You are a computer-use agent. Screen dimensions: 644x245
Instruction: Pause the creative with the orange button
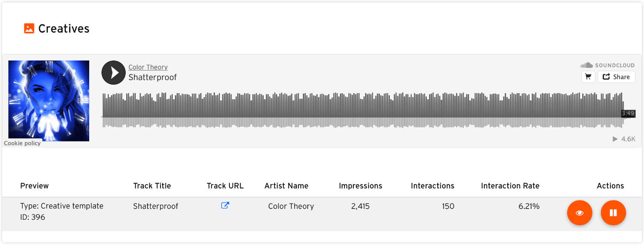[613, 213]
